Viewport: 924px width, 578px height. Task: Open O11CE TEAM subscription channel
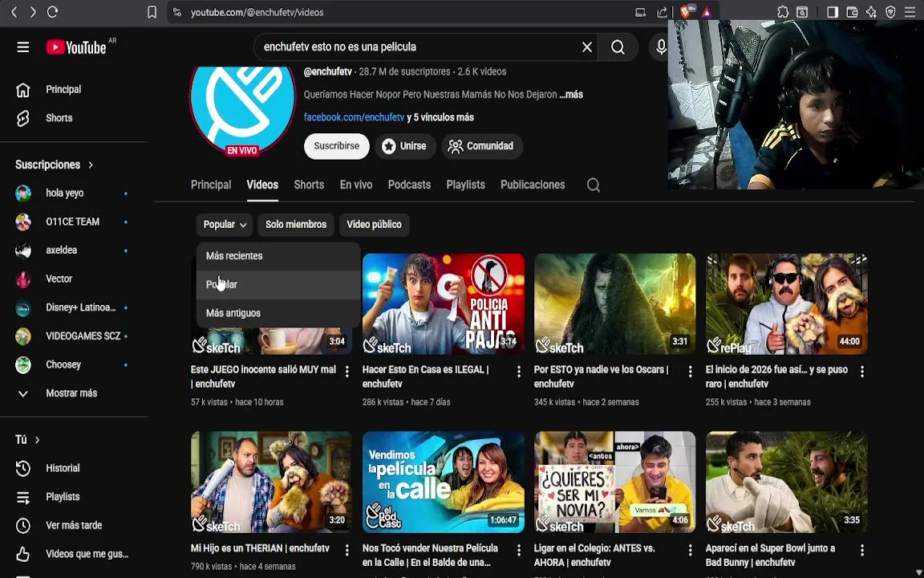(74, 222)
